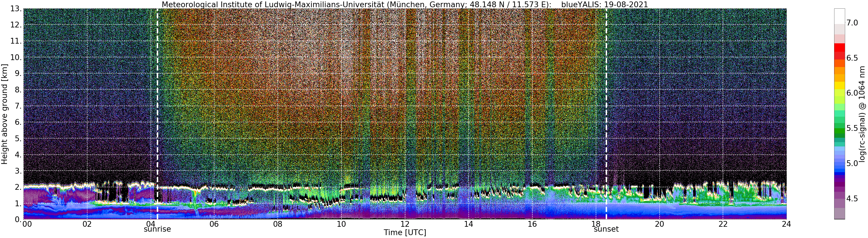
Task: Click the height tick label '9.'
Action: (x=19, y=73)
